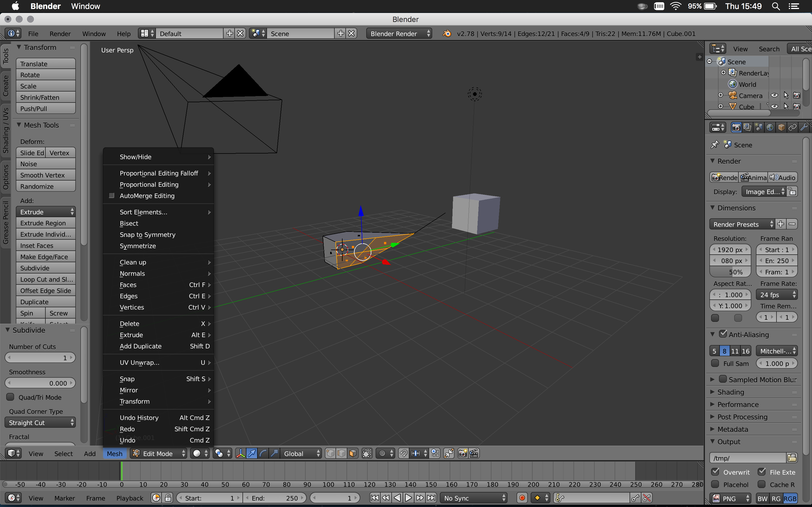Click the Smoothness value slider
This screenshot has height=507, width=812.
coord(40,383)
